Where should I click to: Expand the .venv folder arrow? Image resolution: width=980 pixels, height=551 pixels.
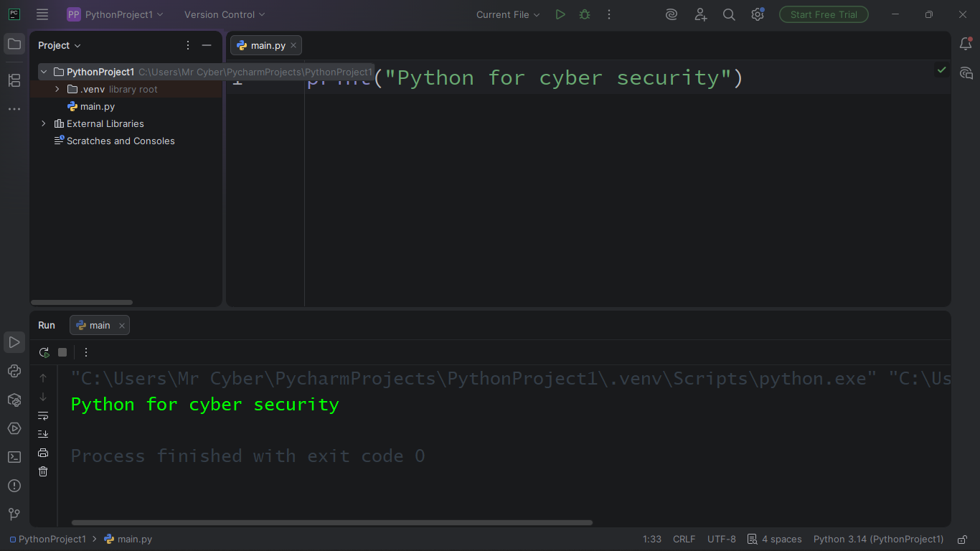[57, 89]
